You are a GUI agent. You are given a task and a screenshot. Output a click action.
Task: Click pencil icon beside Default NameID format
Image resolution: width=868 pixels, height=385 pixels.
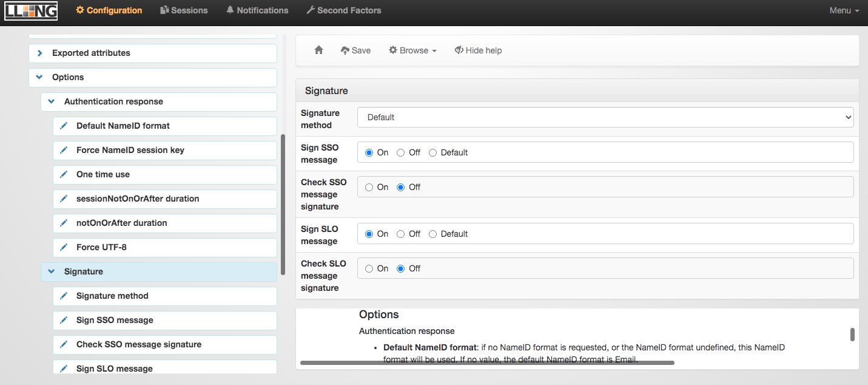tap(64, 126)
